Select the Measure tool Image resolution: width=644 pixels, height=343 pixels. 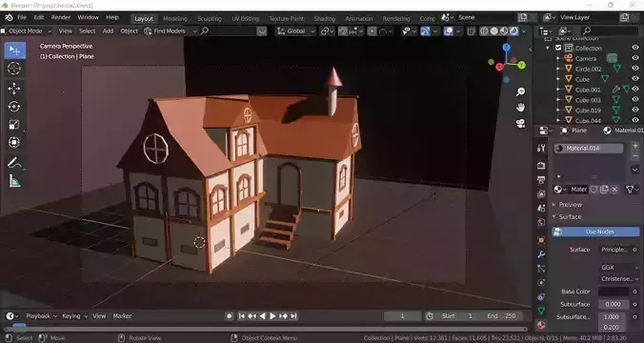pos(14,181)
